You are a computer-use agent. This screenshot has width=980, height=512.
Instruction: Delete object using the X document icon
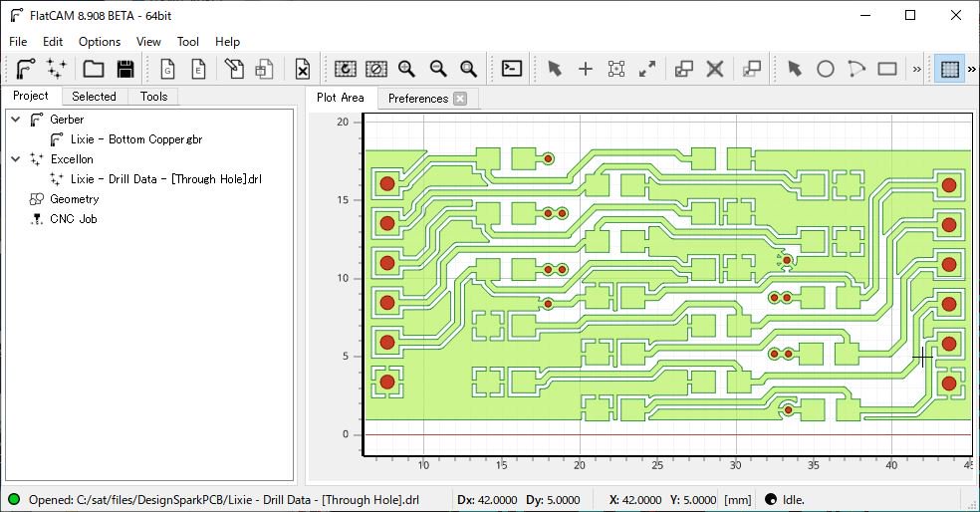[303, 69]
